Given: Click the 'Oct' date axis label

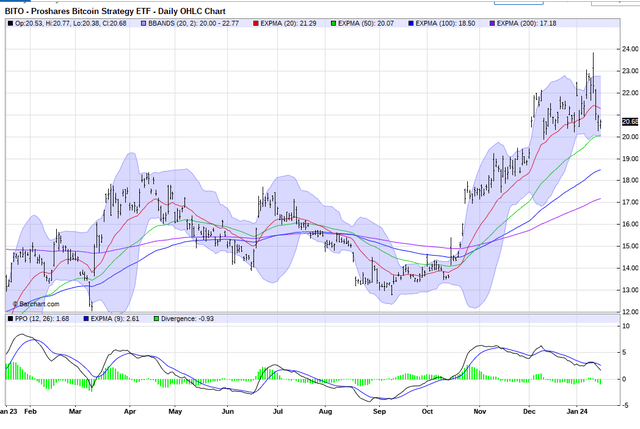Looking at the screenshot, I should (x=427, y=411).
